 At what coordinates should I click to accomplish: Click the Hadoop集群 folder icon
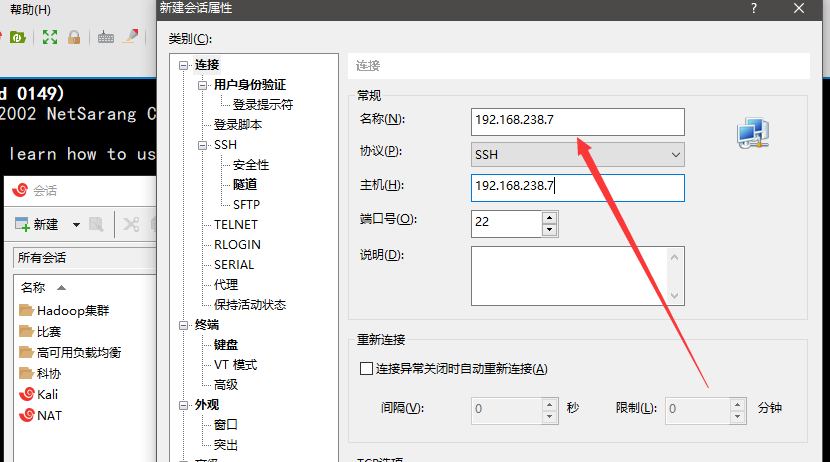26,310
